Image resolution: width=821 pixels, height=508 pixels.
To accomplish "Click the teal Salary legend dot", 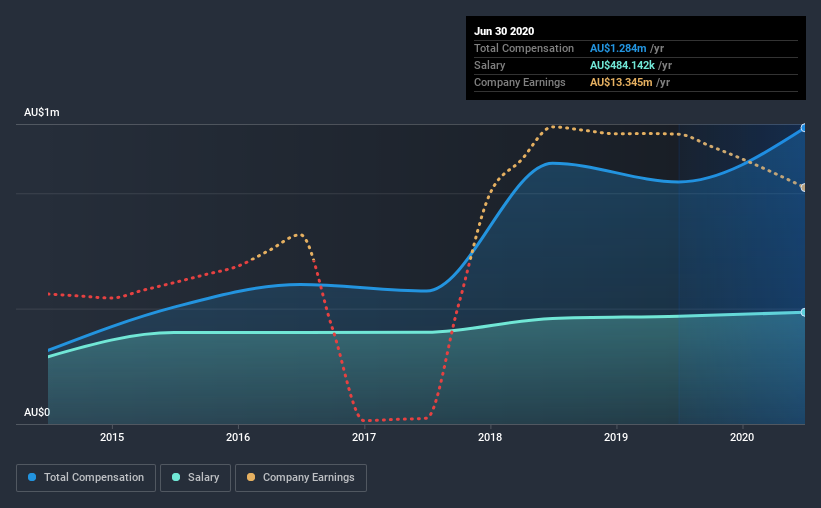I will (x=176, y=477).
